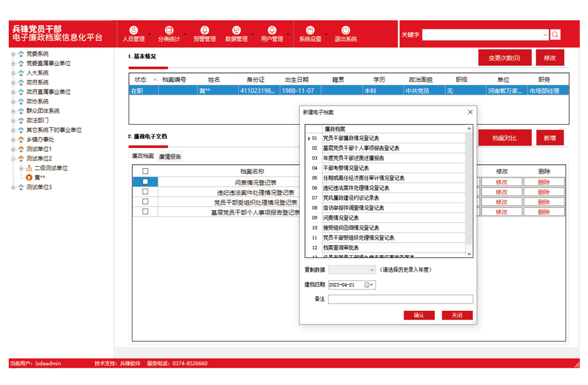The image size is (588, 385).
Task: Select the 乡镇办事处 tree item
Action: [40, 140]
